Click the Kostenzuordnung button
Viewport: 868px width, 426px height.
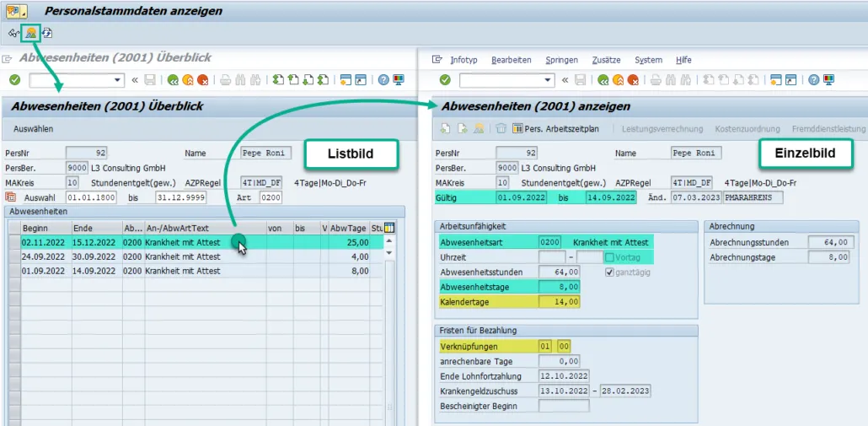tap(747, 129)
